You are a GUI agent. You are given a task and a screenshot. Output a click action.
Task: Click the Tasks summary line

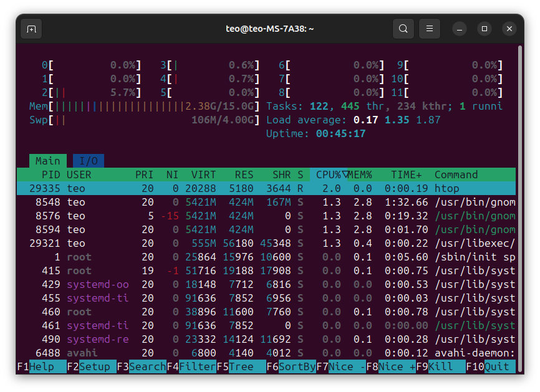(384, 107)
